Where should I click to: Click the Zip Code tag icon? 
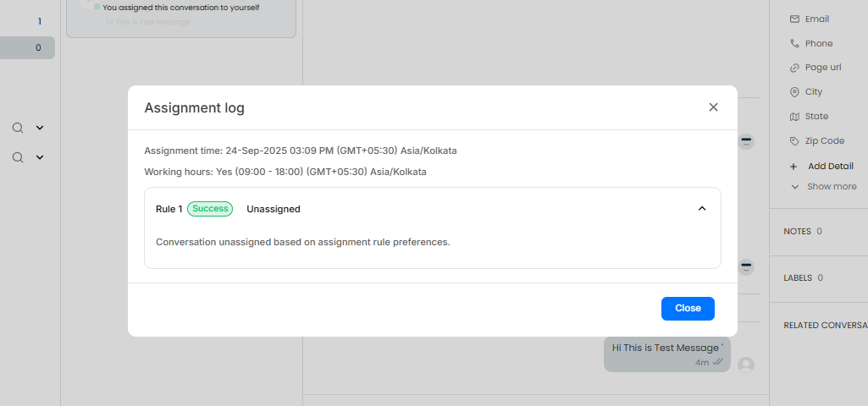794,141
